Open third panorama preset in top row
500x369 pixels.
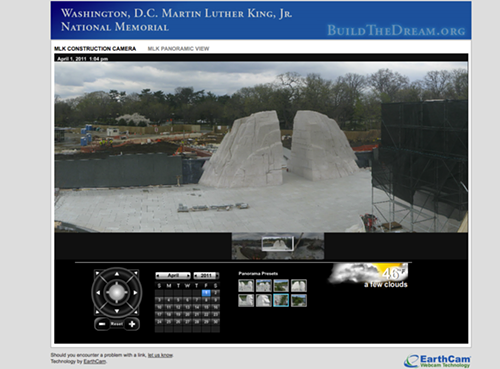[x=281, y=286]
